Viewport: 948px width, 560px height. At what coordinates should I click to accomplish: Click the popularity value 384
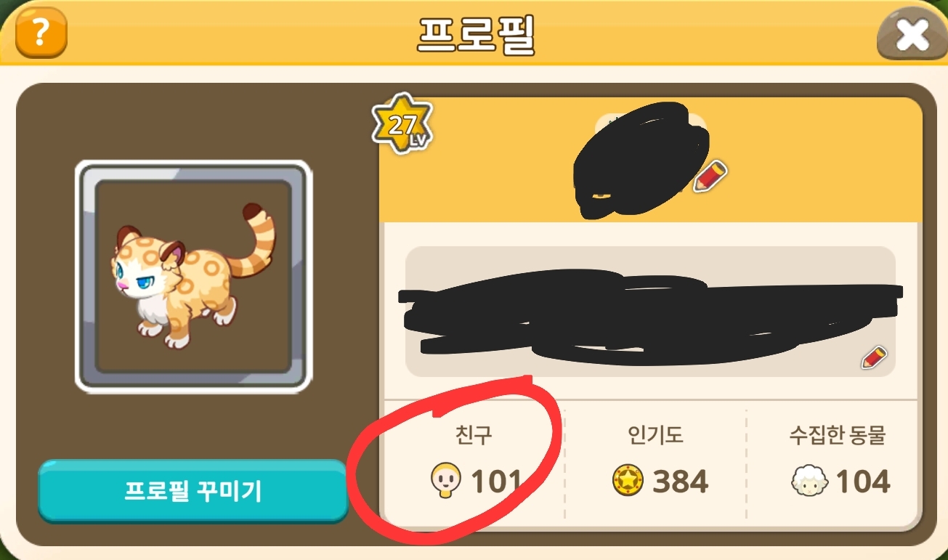(680, 481)
